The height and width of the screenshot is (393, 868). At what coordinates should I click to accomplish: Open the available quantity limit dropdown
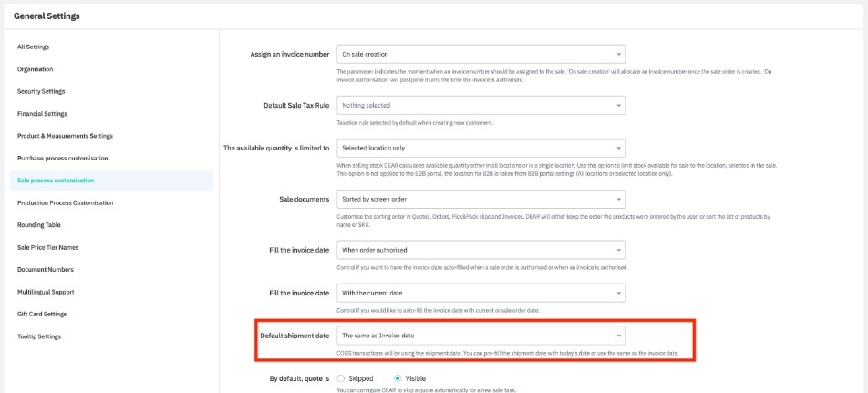[x=480, y=148]
